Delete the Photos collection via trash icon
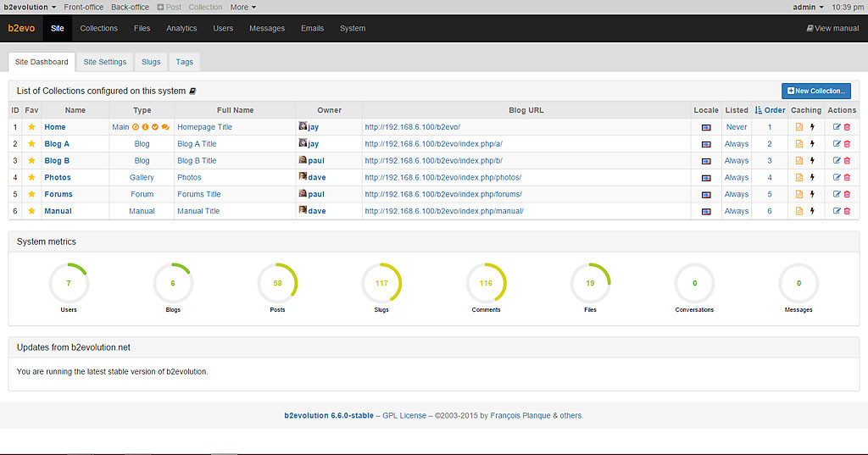This screenshot has width=868, height=455. pos(847,178)
